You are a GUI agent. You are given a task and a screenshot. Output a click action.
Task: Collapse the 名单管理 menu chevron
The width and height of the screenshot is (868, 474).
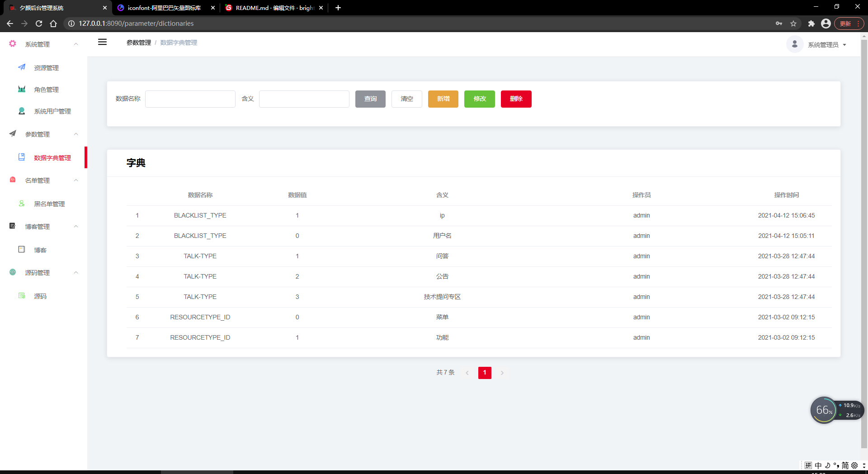(x=76, y=180)
